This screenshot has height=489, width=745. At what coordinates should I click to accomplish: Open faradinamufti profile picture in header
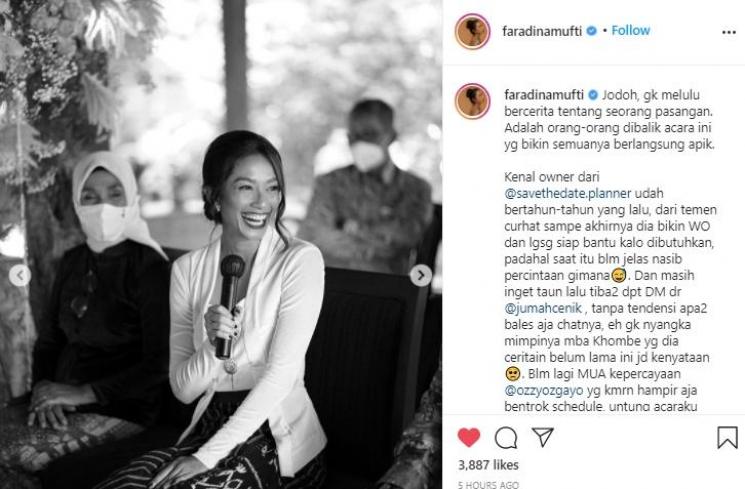(472, 31)
